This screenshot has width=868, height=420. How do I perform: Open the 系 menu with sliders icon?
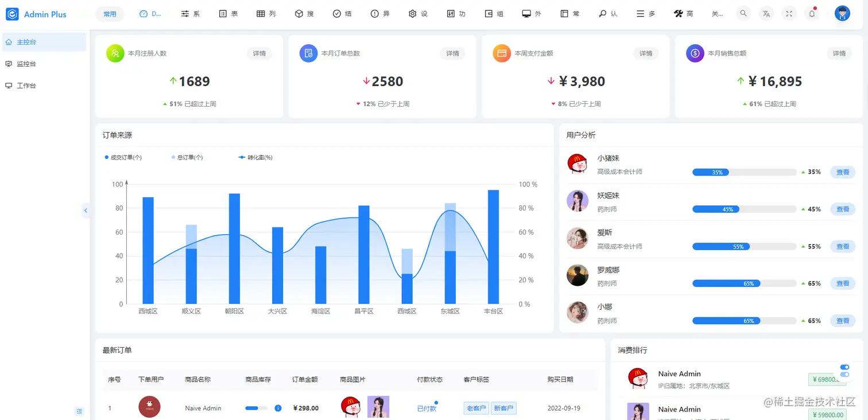pyautogui.click(x=191, y=14)
